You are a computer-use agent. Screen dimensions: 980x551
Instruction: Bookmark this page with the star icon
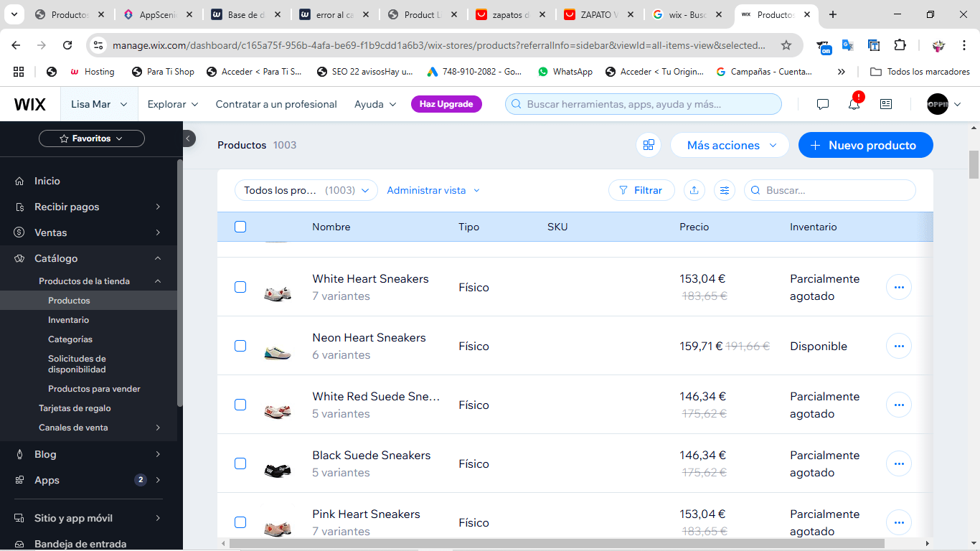786,45
